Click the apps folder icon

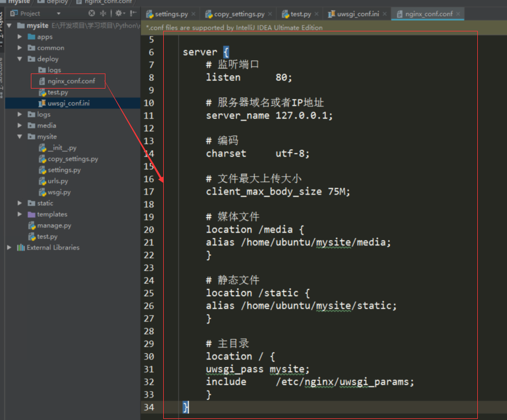pyautogui.click(x=31, y=36)
